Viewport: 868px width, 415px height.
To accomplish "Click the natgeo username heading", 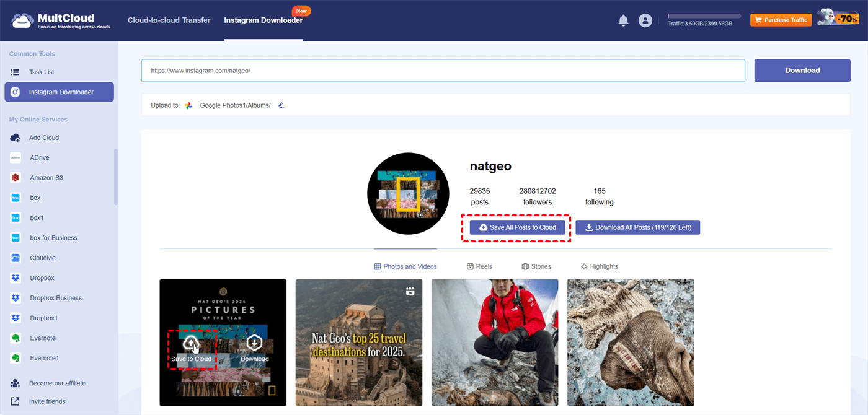I will click(x=490, y=167).
